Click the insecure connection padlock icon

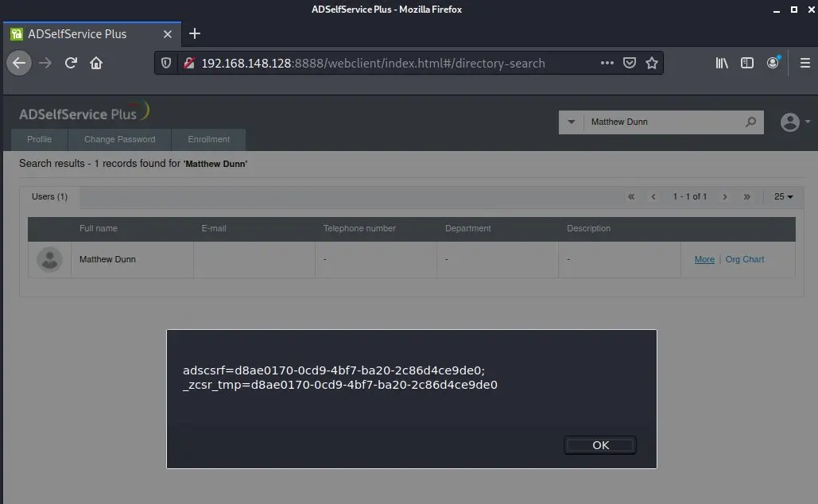click(x=188, y=63)
